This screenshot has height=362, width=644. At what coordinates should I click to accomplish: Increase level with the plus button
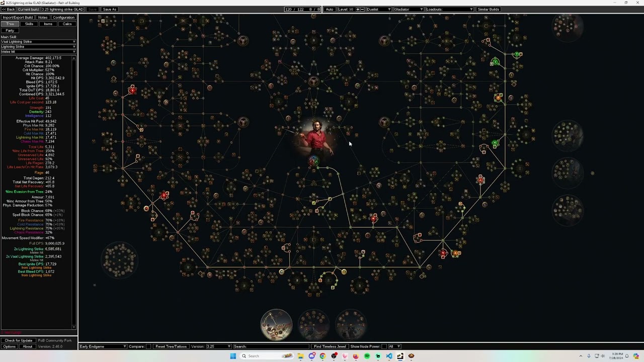358,10
